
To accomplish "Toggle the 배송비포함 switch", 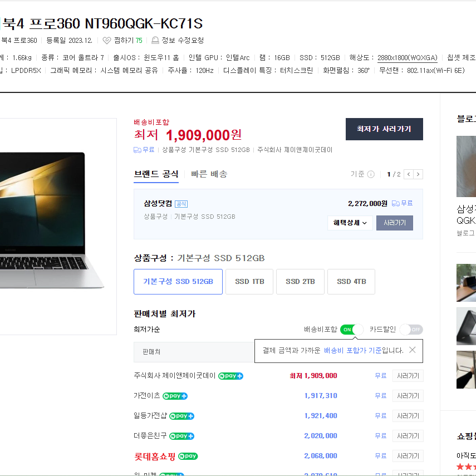I will point(351,330).
